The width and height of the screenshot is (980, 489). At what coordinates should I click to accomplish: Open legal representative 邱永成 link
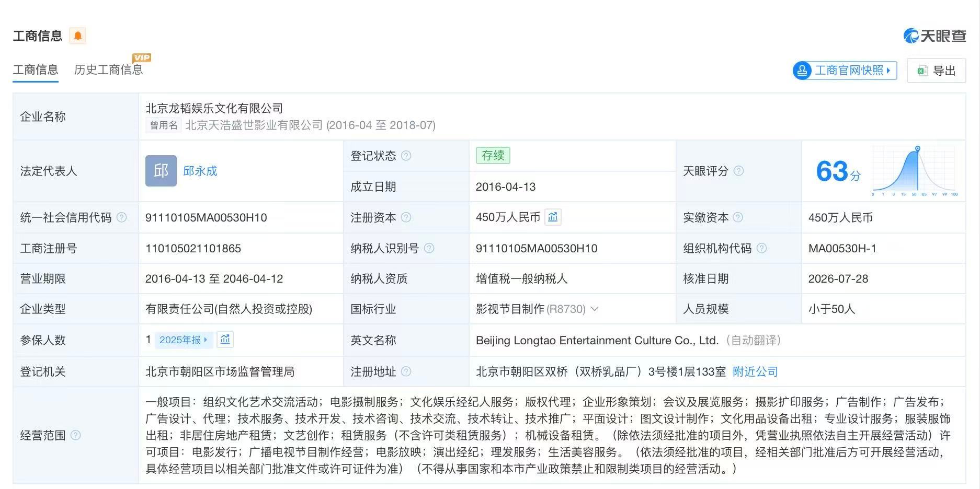point(200,171)
